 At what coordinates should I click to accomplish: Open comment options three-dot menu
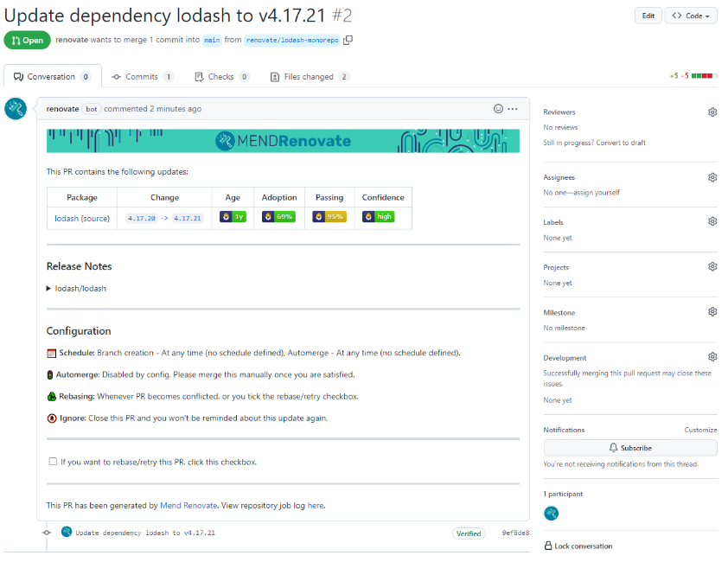513,109
